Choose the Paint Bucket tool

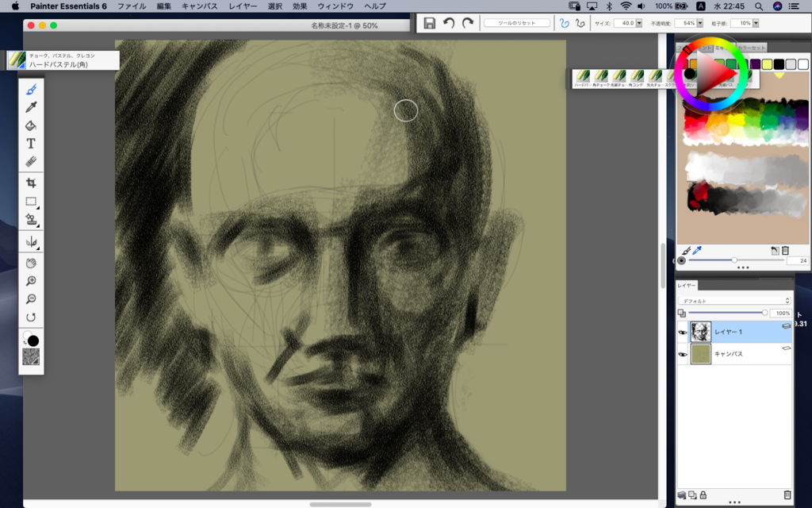coord(31,125)
